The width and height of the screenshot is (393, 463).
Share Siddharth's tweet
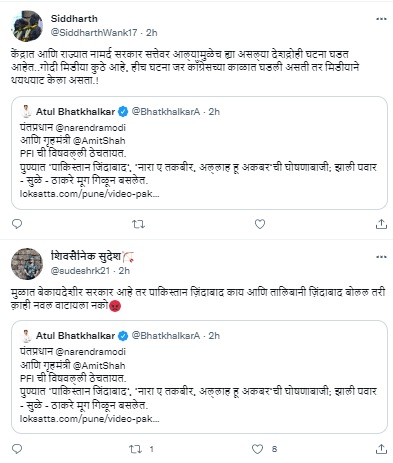(381, 224)
